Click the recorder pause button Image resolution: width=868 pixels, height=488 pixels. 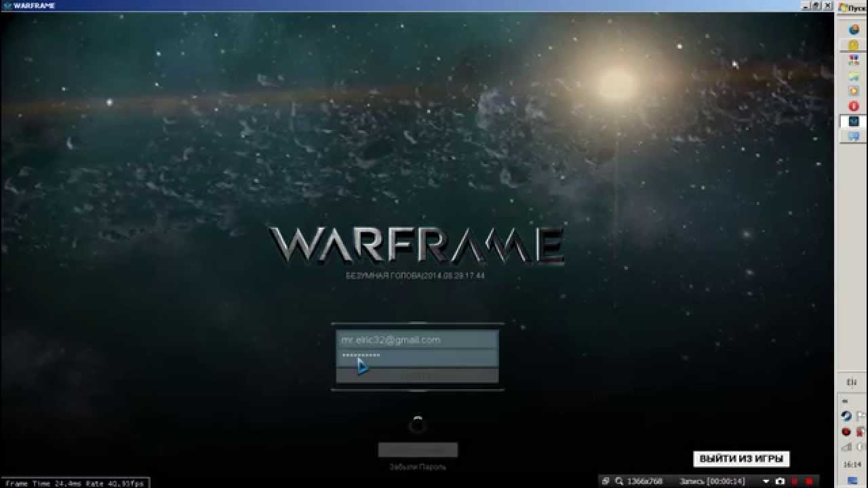tap(795, 481)
